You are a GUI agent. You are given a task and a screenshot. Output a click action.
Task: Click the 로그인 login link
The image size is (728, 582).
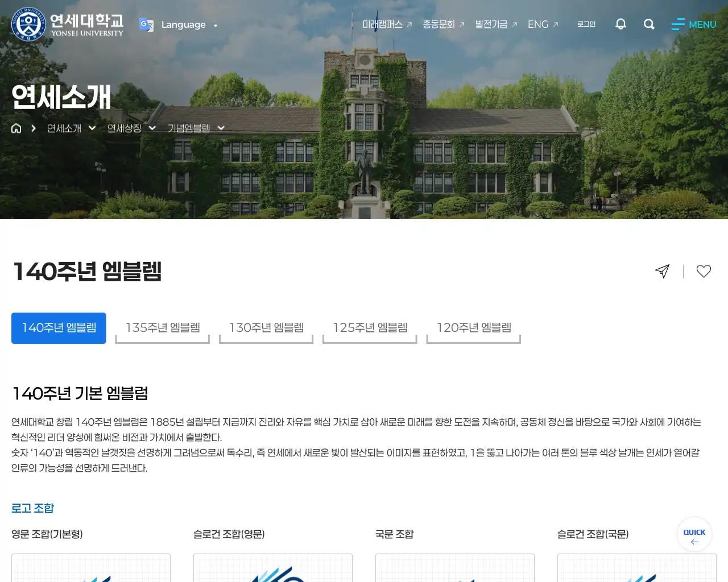coord(586,24)
